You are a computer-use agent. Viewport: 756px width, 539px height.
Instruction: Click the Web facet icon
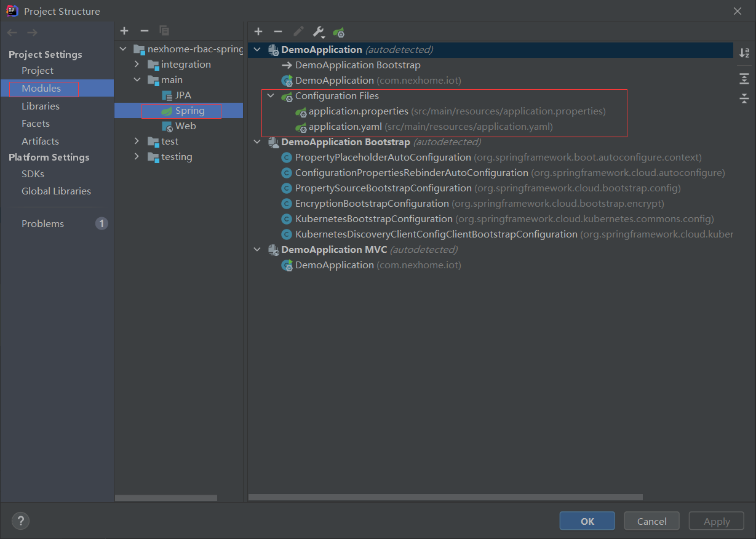(x=167, y=126)
